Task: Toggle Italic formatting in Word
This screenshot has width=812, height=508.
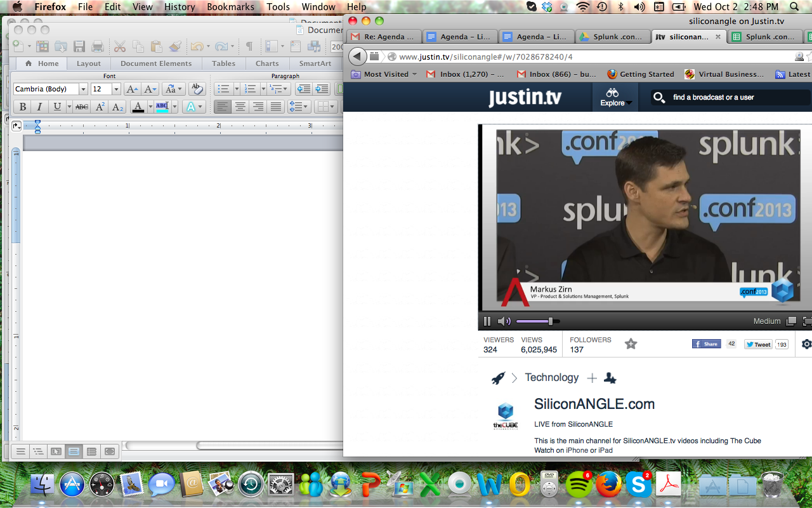Action: (x=39, y=107)
